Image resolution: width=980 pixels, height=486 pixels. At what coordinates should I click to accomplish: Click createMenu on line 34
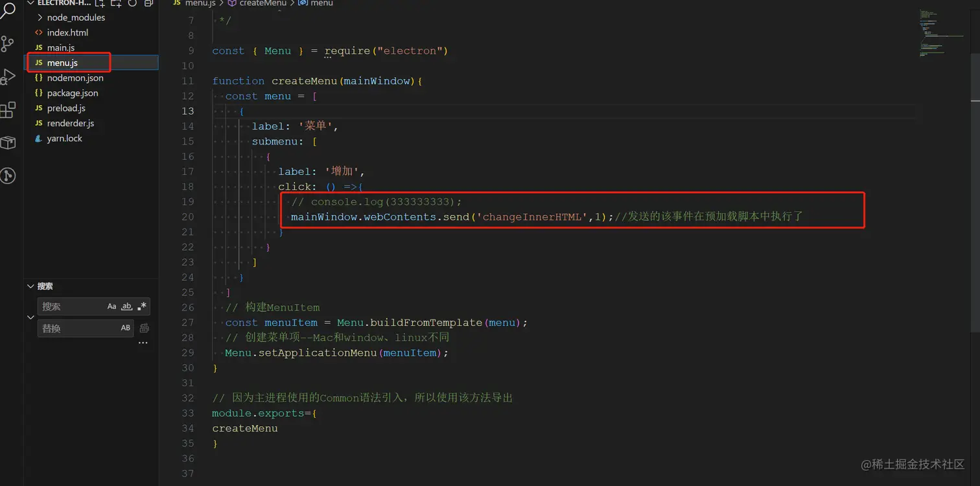click(245, 428)
